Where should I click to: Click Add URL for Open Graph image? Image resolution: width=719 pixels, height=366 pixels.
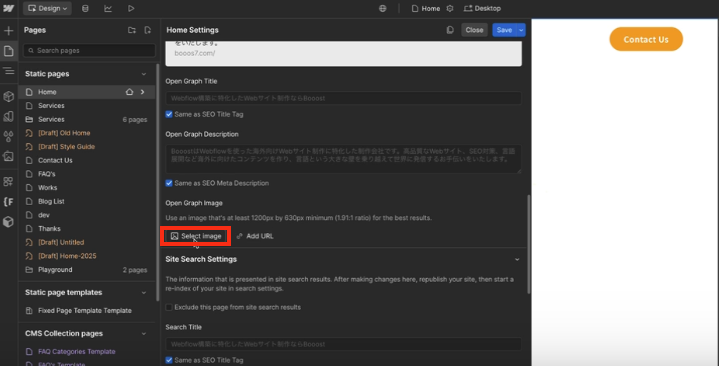point(255,236)
